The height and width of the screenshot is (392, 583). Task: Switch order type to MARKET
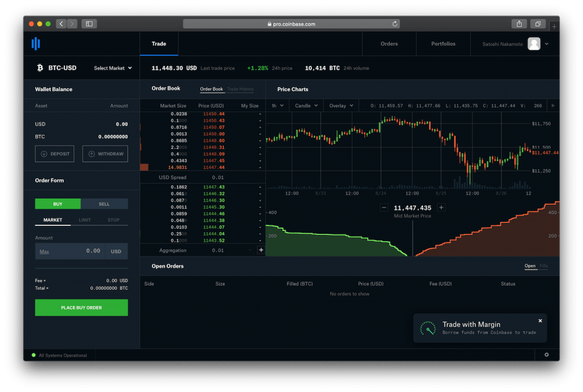[x=53, y=220]
